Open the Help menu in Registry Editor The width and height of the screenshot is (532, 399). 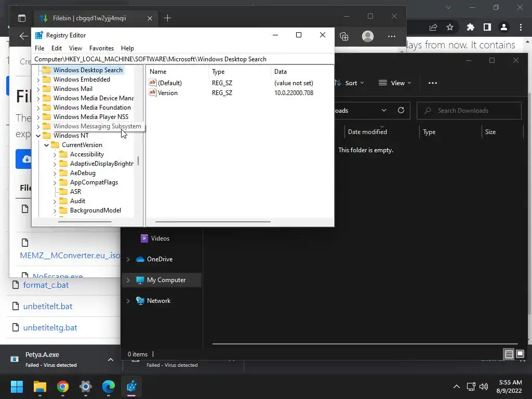coord(127,48)
